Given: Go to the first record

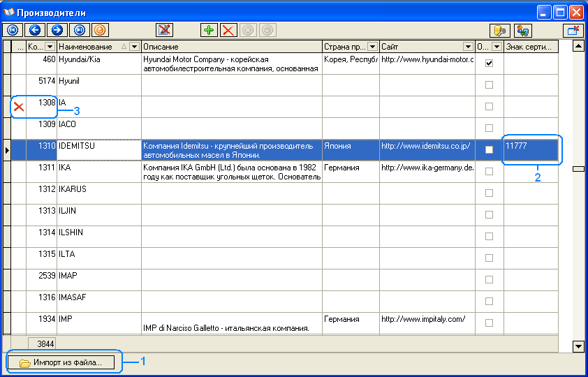Looking at the screenshot, I should coord(13,30).
